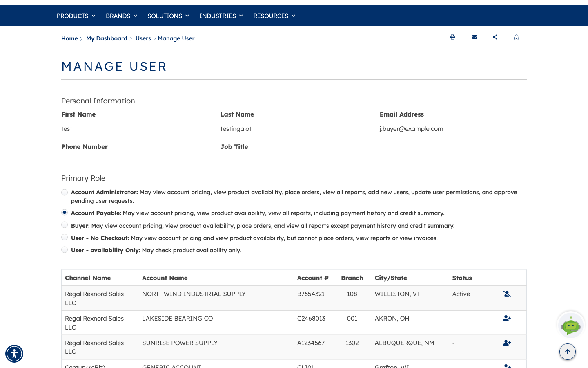Share this page using share icon
Image resolution: width=588 pixels, height=368 pixels.
coord(495,37)
